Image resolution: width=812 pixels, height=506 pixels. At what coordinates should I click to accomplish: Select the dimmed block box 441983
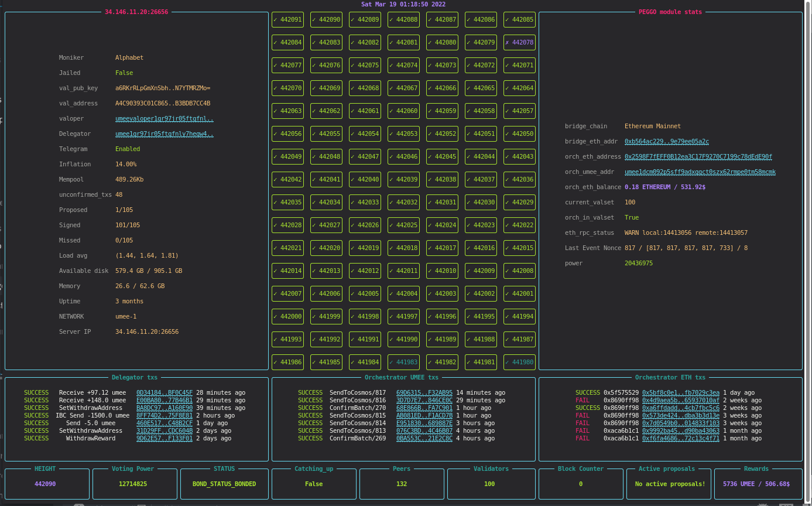pyautogui.click(x=403, y=362)
